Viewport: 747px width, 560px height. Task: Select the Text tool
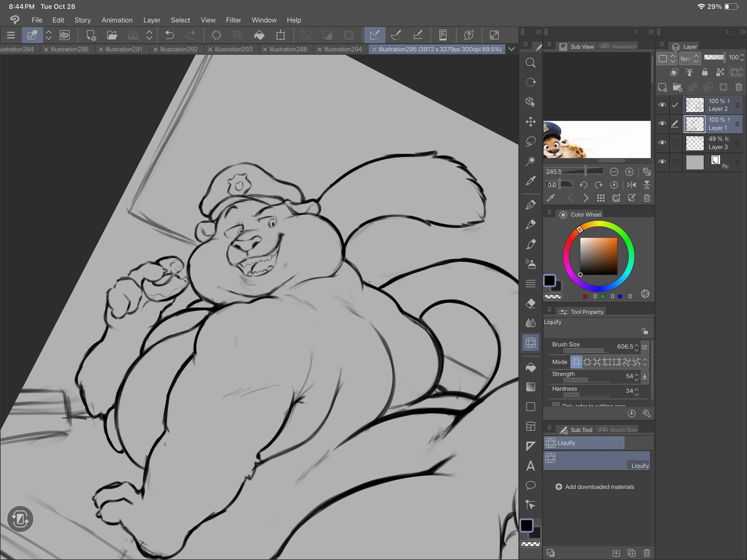click(530, 465)
